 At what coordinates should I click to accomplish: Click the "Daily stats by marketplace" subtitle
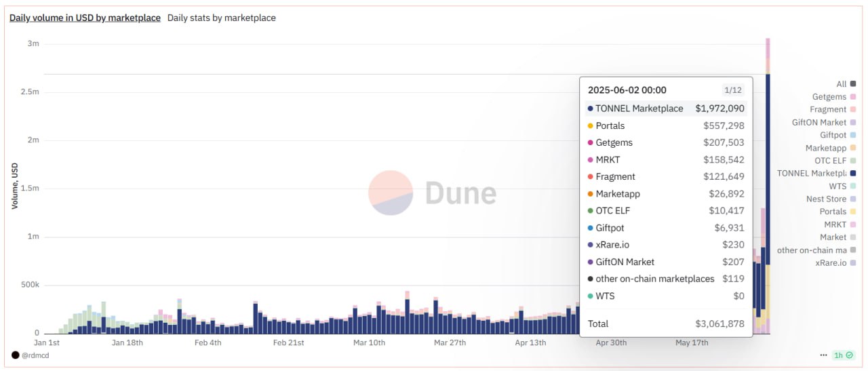(x=222, y=18)
